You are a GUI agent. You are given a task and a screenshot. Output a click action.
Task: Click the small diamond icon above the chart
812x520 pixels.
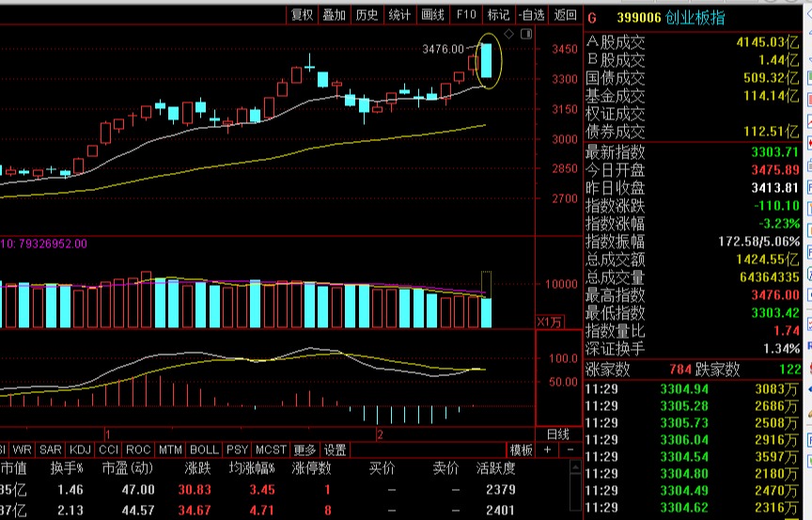tap(508, 35)
